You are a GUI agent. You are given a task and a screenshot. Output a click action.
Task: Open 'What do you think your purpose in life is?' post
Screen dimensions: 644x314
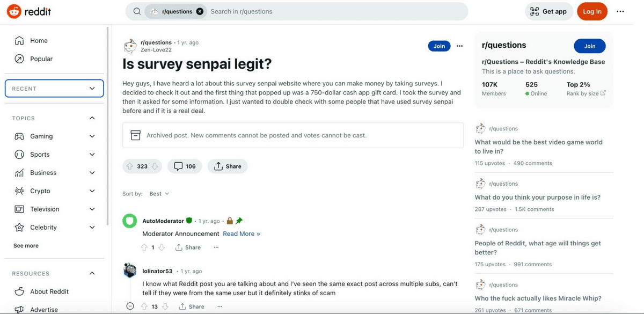click(538, 197)
